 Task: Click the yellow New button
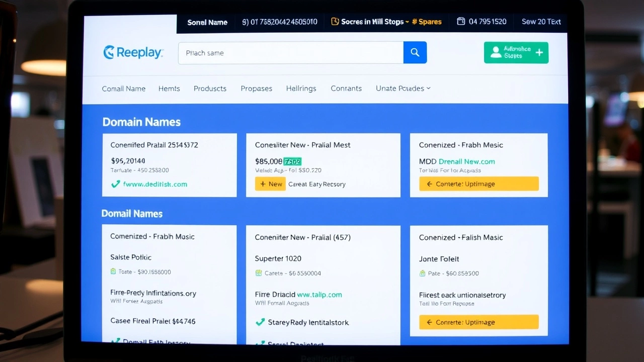pos(270,184)
